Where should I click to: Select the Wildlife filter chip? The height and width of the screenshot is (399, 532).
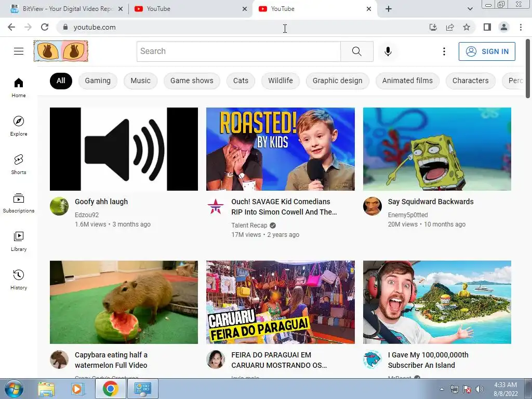[x=280, y=81]
